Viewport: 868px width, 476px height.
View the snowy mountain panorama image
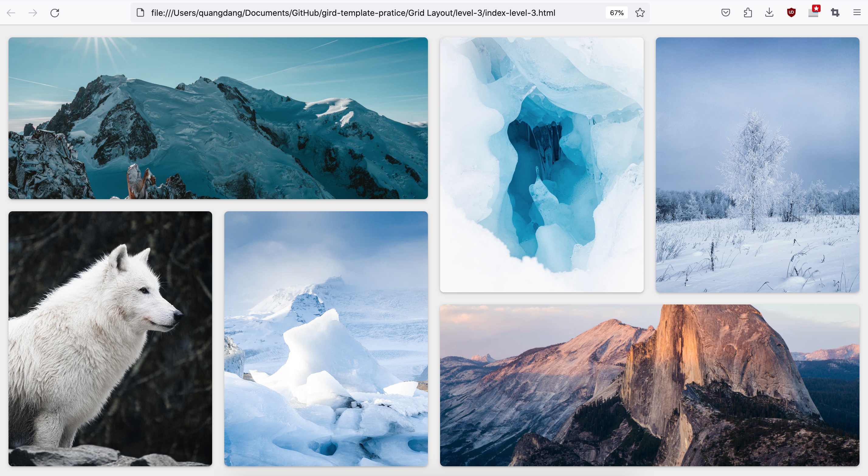[218, 118]
